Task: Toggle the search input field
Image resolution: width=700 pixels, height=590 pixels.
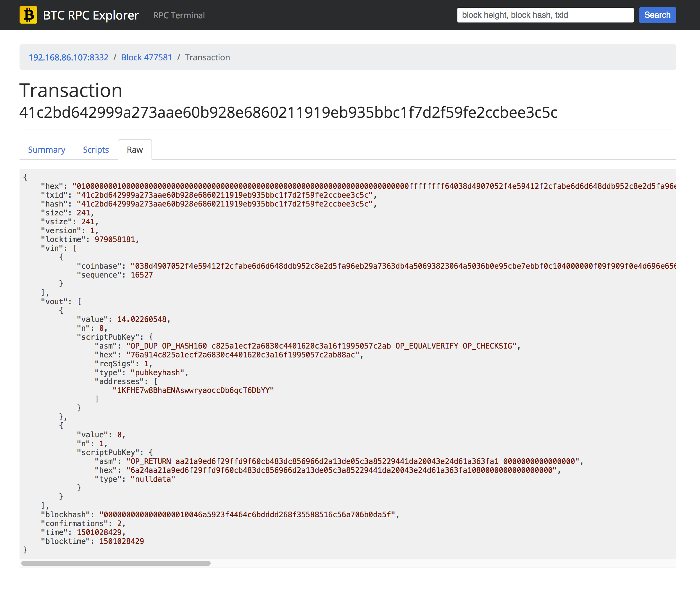Action: coord(545,15)
